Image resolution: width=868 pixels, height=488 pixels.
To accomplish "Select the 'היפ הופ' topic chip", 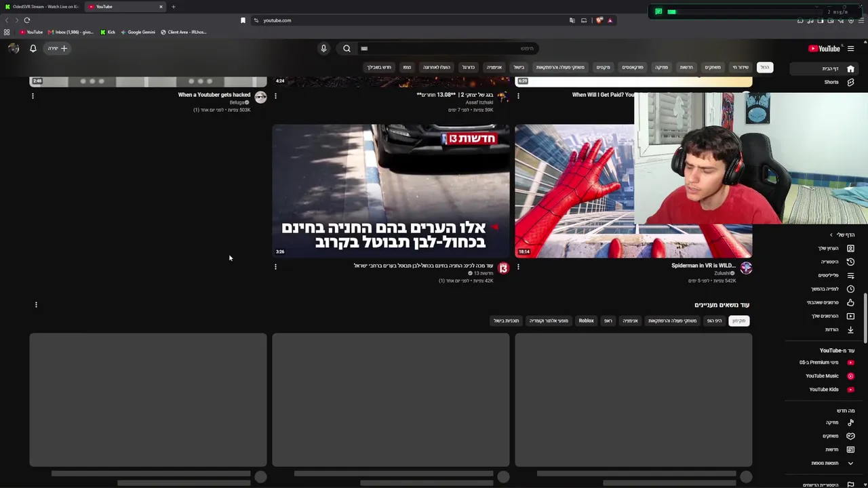I will tap(714, 321).
